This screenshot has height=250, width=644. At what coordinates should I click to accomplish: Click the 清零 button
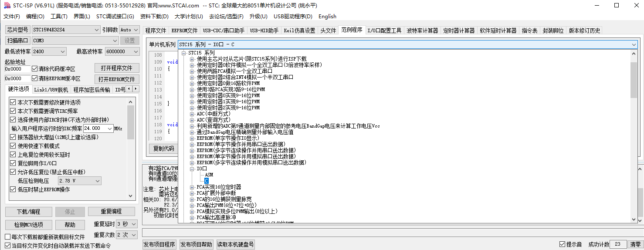(636, 244)
